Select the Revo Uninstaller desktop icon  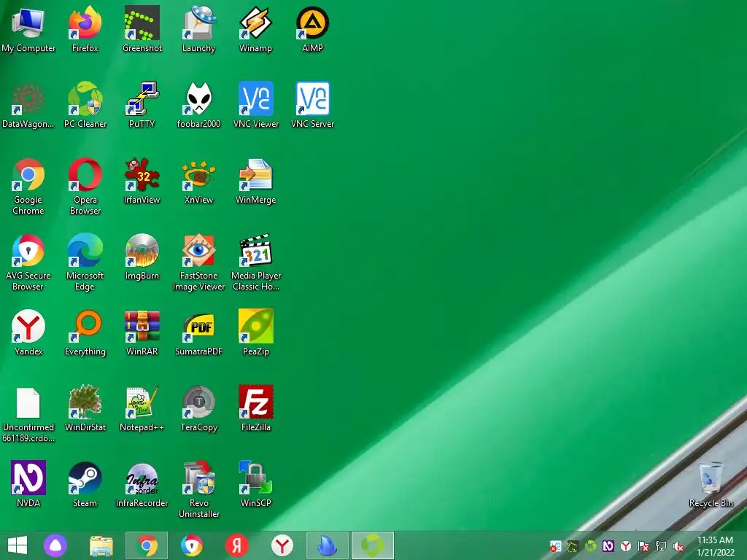(x=198, y=490)
